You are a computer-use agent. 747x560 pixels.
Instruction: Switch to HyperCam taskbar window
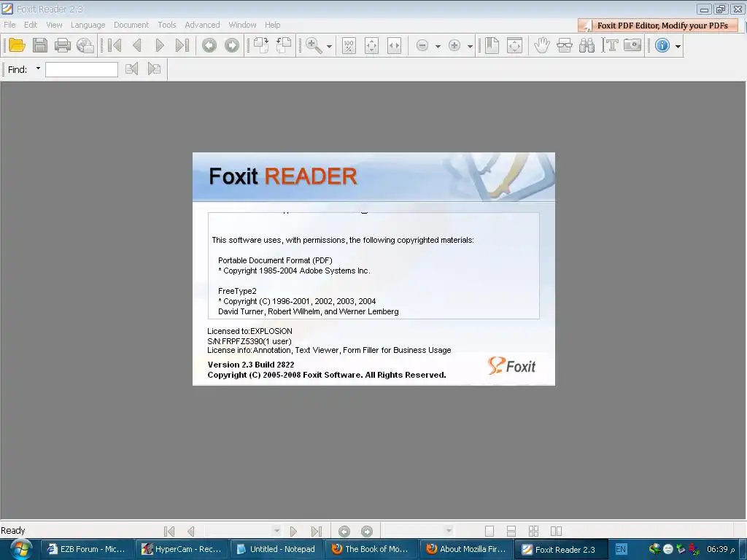click(x=181, y=549)
